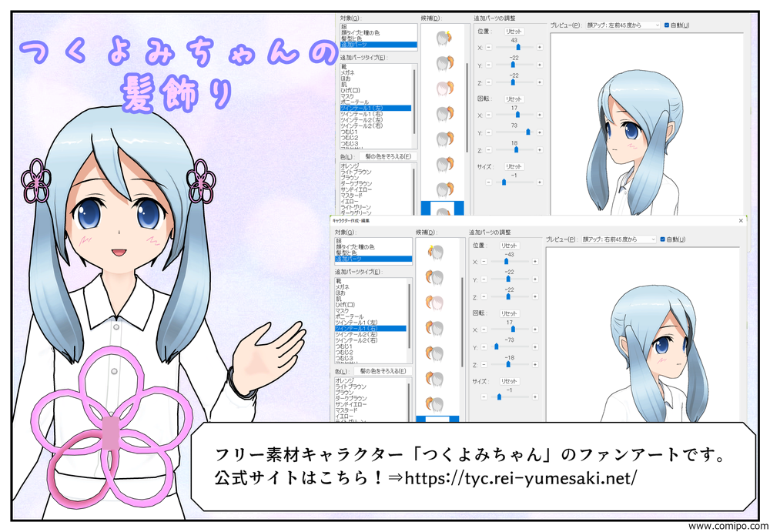Reset サイズ in the front dialog
This screenshot has height=532, width=770.
pos(509,381)
